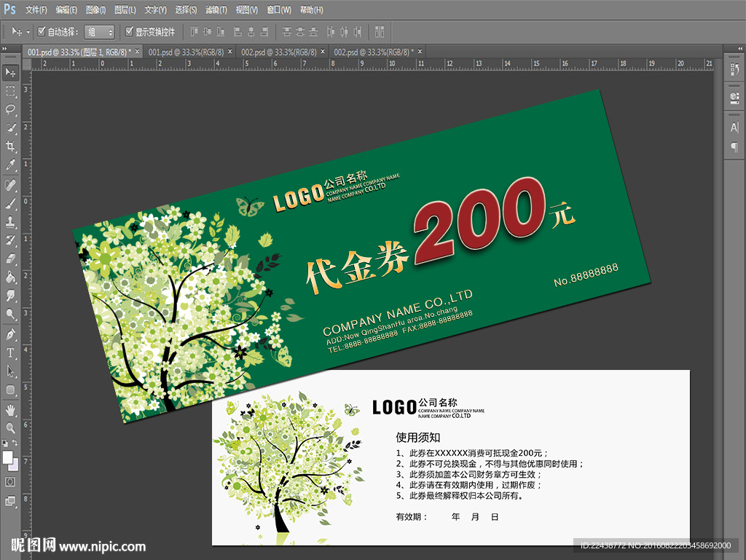Select the Move tool in the toolbox
Image resolution: width=746 pixels, height=560 pixels.
pyautogui.click(x=10, y=73)
